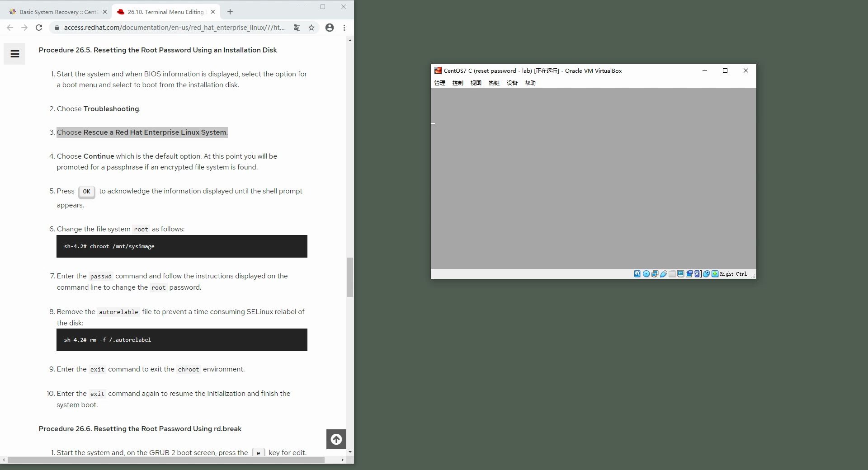The height and width of the screenshot is (470, 868).
Task: Click the OK key label in step 5
Action: [87, 192]
